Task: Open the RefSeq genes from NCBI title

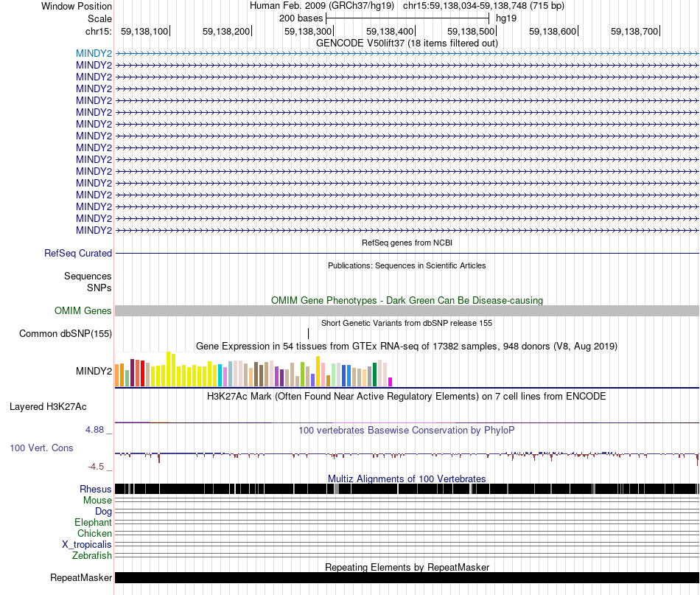Action: [x=407, y=243]
